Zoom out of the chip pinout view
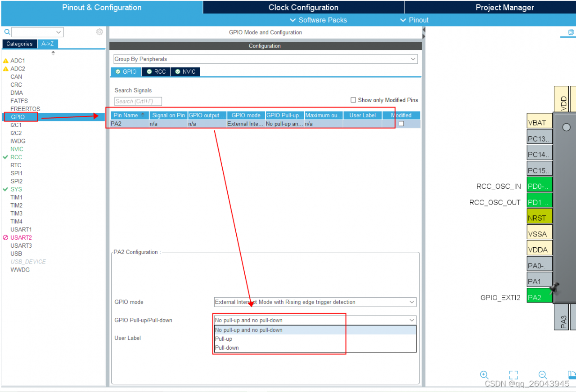Viewport: 576px width, 392px height. point(543,375)
